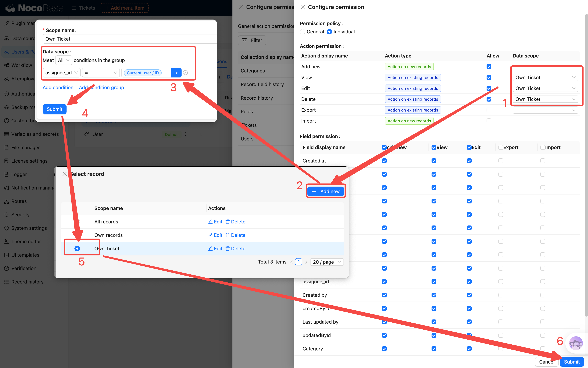
Task: Open the 20 / page size dropdown
Action: [x=327, y=262]
